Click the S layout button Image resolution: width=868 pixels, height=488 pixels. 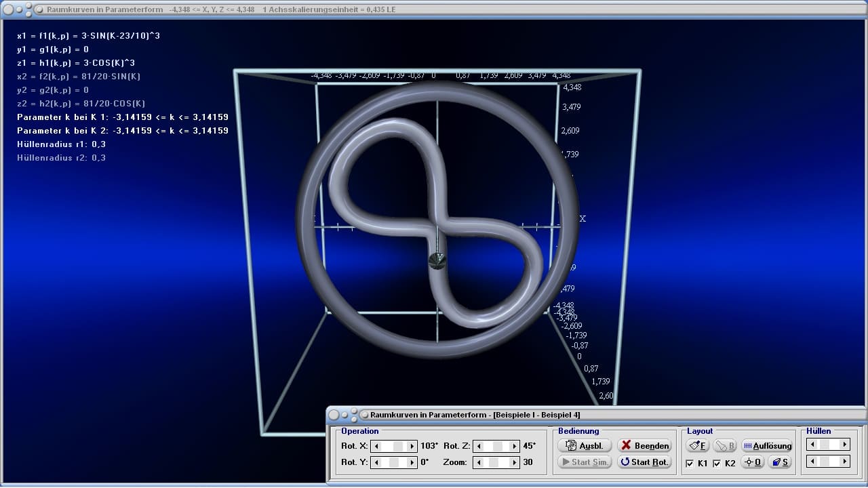click(x=780, y=462)
